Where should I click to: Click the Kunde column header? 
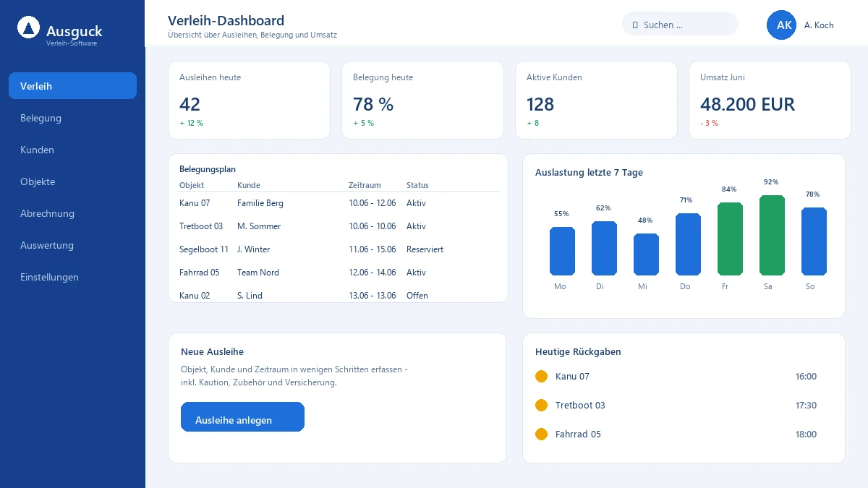[249, 185]
